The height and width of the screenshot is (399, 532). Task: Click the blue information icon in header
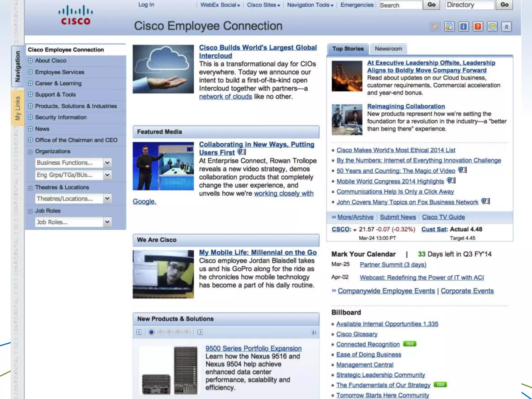(x=464, y=26)
